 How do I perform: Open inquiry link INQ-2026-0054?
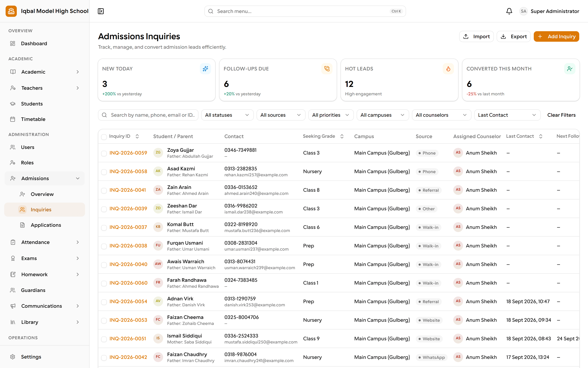click(x=128, y=301)
